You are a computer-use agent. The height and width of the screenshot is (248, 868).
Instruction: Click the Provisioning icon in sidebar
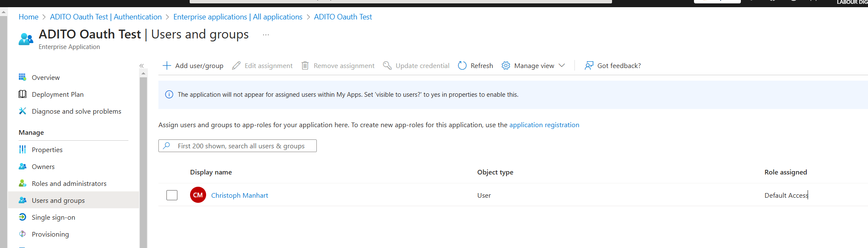[x=22, y=234]
